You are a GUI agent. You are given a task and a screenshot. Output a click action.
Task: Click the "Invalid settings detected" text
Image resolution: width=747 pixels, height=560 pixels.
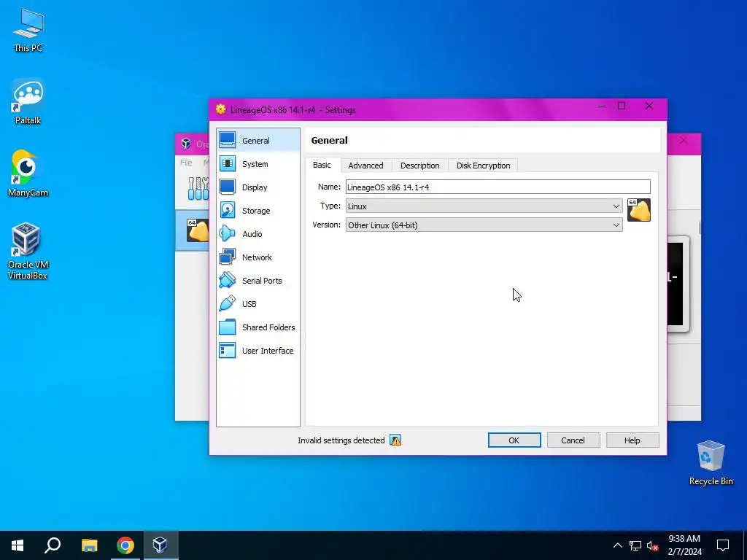pyautogui.click(x=341, y=440)
